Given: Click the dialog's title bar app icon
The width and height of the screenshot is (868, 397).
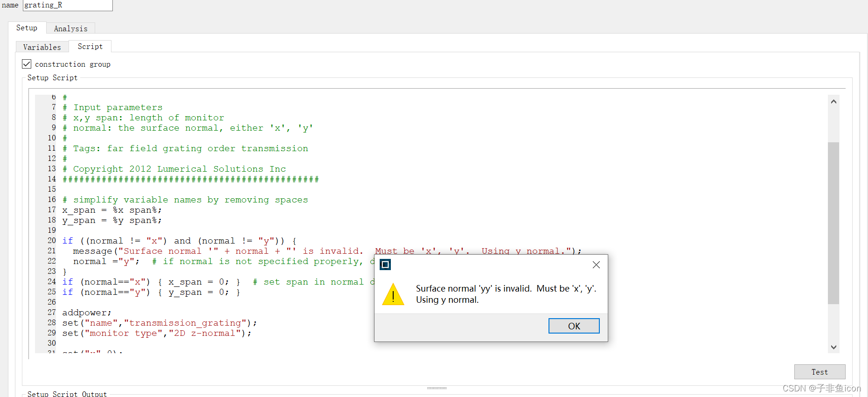Looking at the screenshot, I should pyautogui.click(x=385, y=265).
